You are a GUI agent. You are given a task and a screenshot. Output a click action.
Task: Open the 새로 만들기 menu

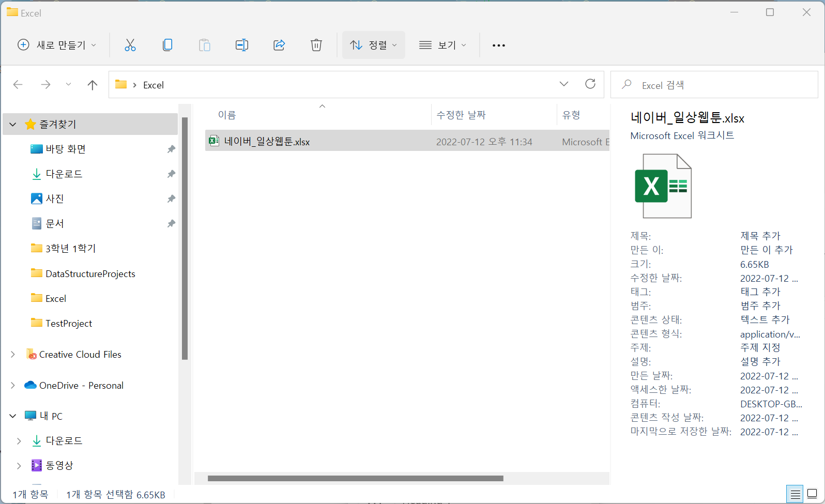pos(57,45)
